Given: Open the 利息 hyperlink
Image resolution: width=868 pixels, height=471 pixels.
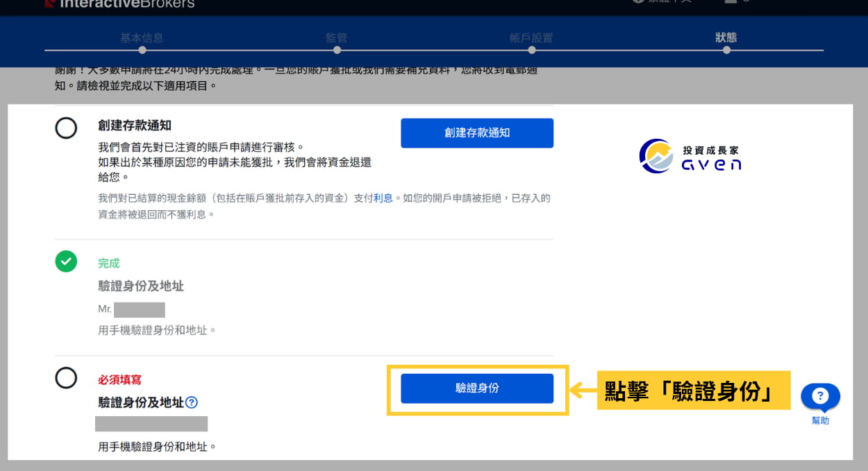Looking at the screenshot, I should pos(383,198).
